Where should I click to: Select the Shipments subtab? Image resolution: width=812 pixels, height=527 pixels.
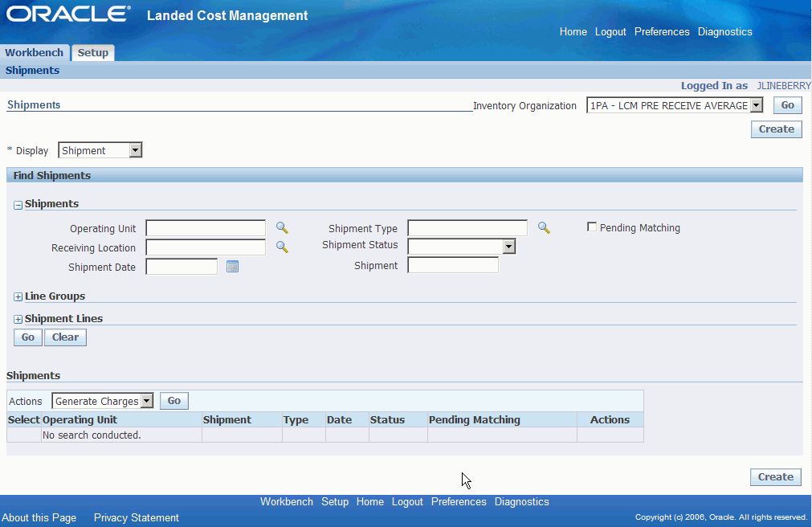[32, 70]
